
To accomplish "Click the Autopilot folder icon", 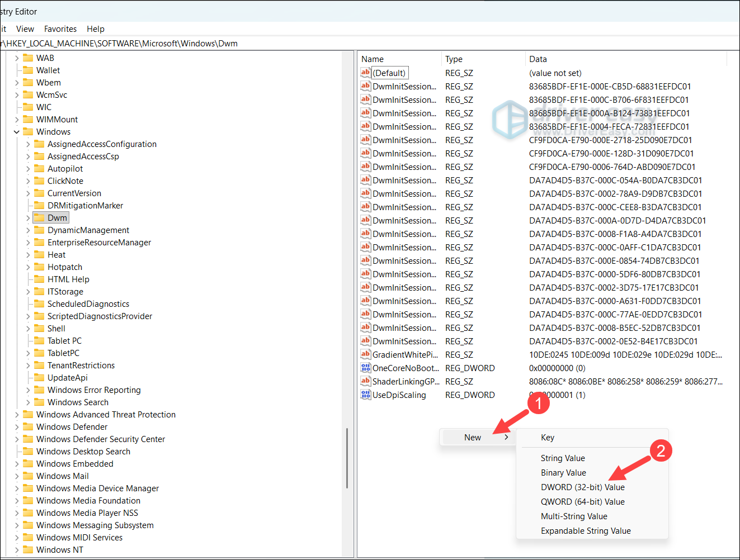I will 39,168.
